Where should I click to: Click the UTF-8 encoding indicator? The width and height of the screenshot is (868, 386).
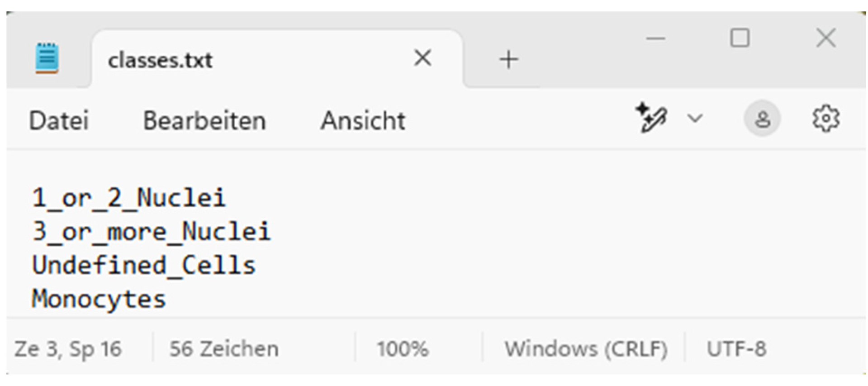coord(736,349)
